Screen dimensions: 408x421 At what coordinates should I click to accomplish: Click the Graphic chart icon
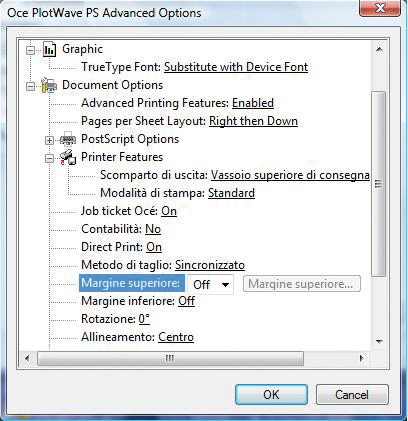pyautogui.click(x=49, y=50)
